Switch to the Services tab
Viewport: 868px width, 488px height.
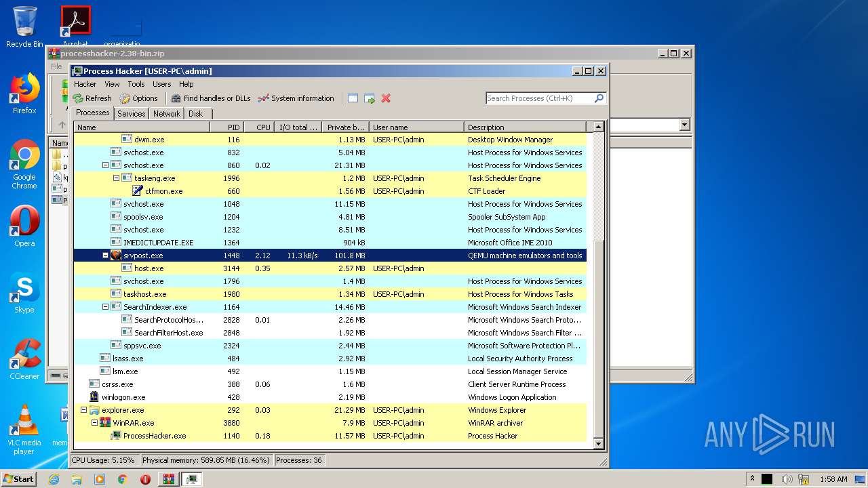[x=132, y=114]
